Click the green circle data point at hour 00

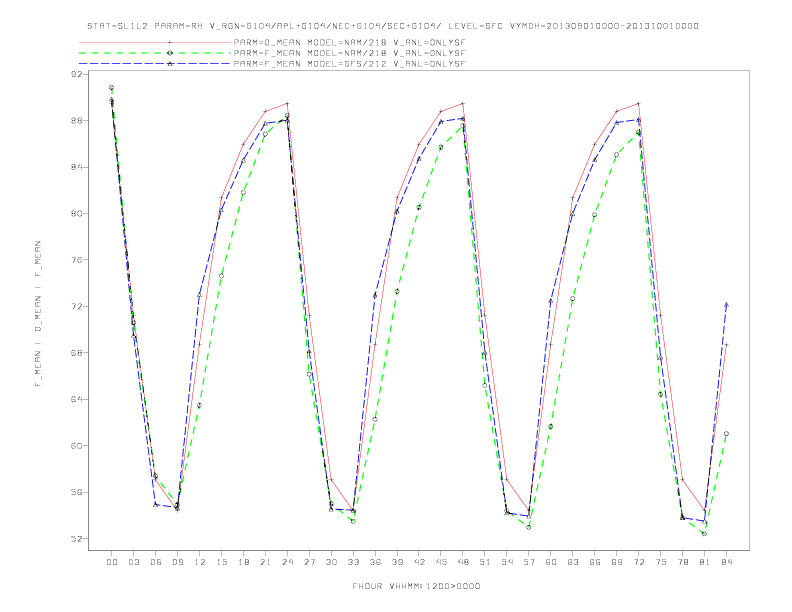[x=112, y=87]
